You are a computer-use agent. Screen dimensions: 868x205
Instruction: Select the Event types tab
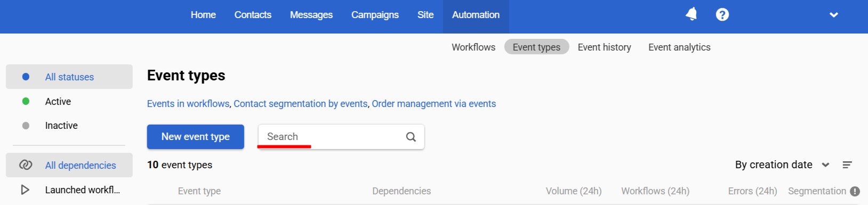coord(536,47)
